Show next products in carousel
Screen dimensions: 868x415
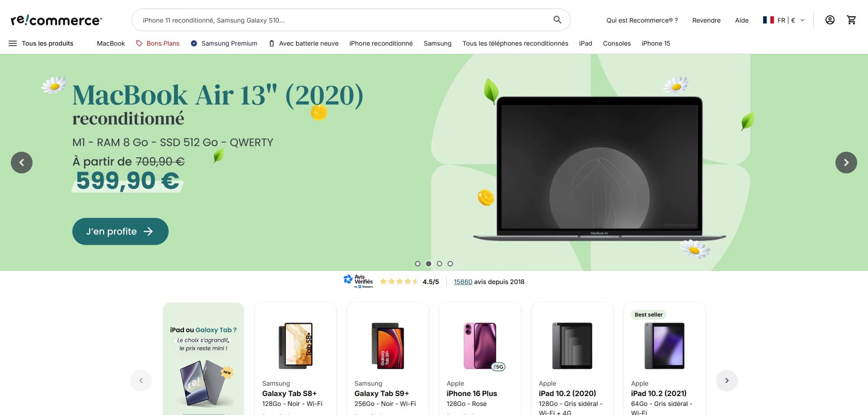(726, 381)
